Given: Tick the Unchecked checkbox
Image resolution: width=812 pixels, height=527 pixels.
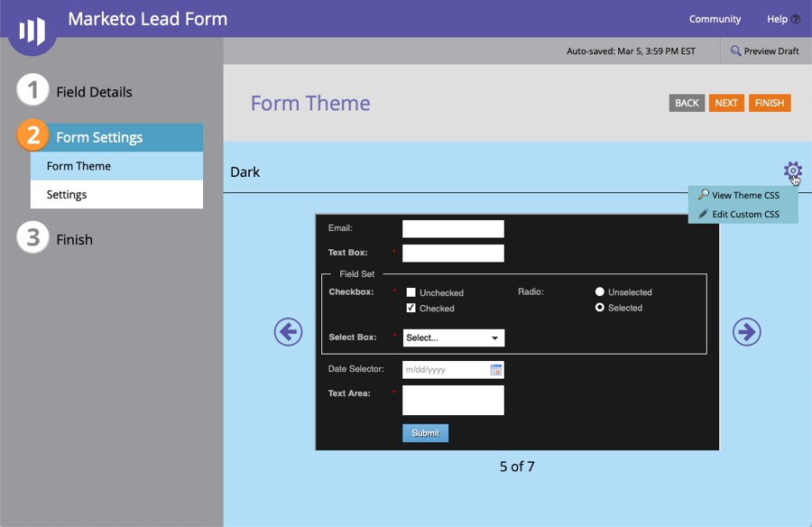Looking at the screenshot, I should coord(411,292).
